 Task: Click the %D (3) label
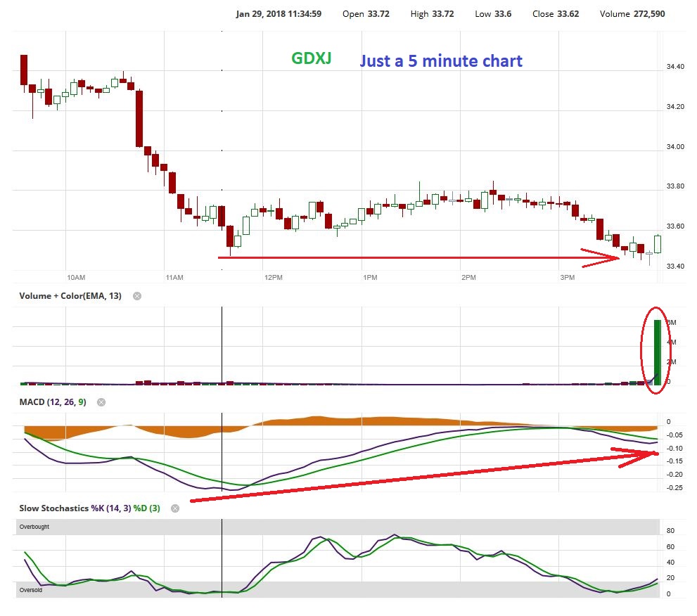tap(147, 508)
